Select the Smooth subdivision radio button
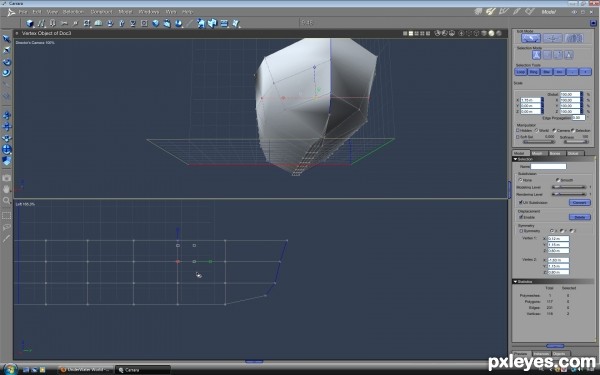The image size is (600, 375). [x=558, y=180]
